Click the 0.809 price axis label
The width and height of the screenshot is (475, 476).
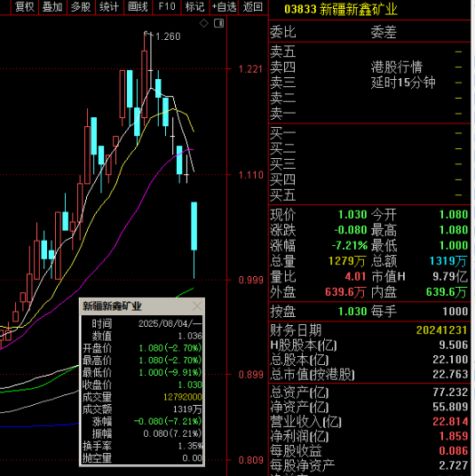pos(250,460)
